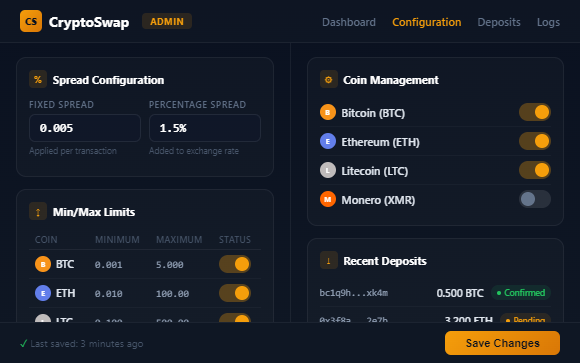580x363 pixels.
Task: Click the green checkmark beside Last saved
Action: click(24, 344)
